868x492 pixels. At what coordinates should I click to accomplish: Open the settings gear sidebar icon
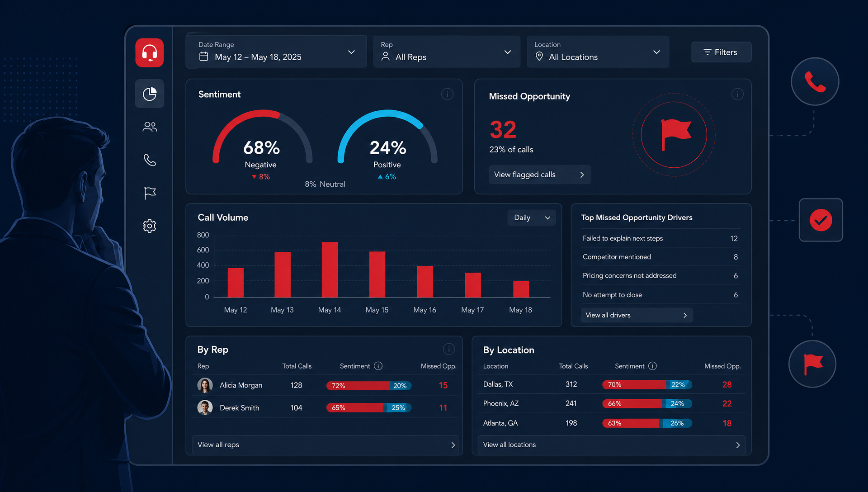click(150, 226)
